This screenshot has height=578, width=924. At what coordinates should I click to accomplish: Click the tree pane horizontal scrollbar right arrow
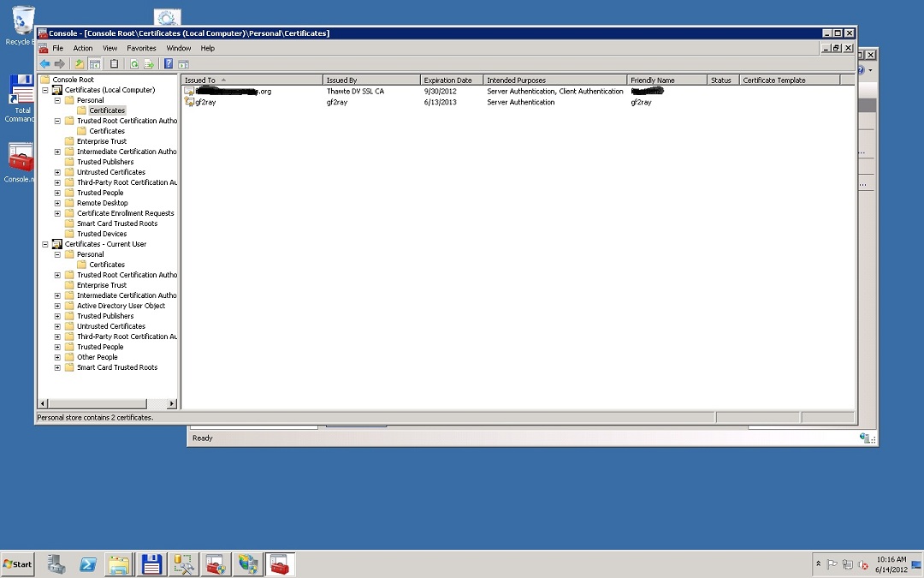(x=172, y=403)
